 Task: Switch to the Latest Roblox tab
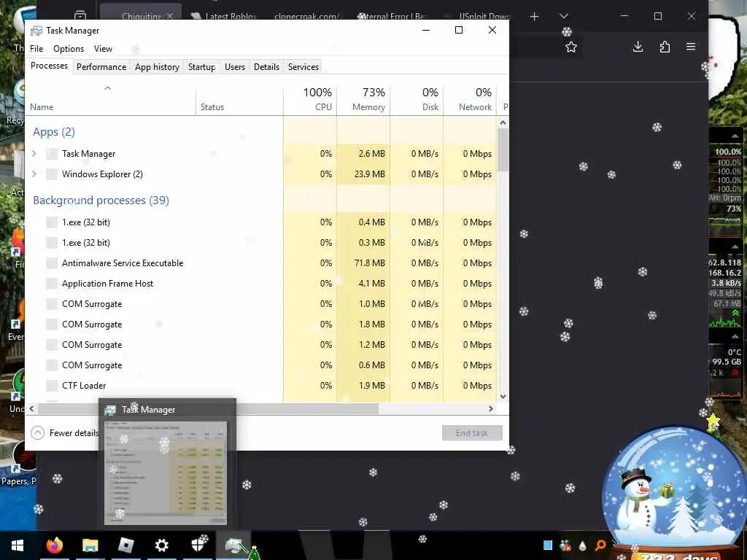[224, 16]
